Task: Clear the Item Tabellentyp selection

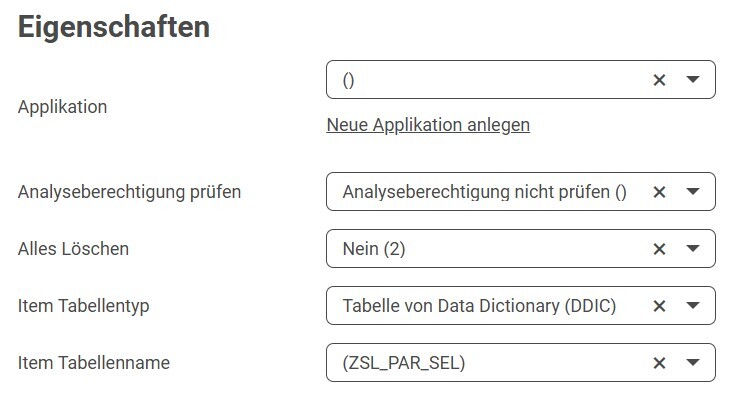Action: click(x=659, y=306)
